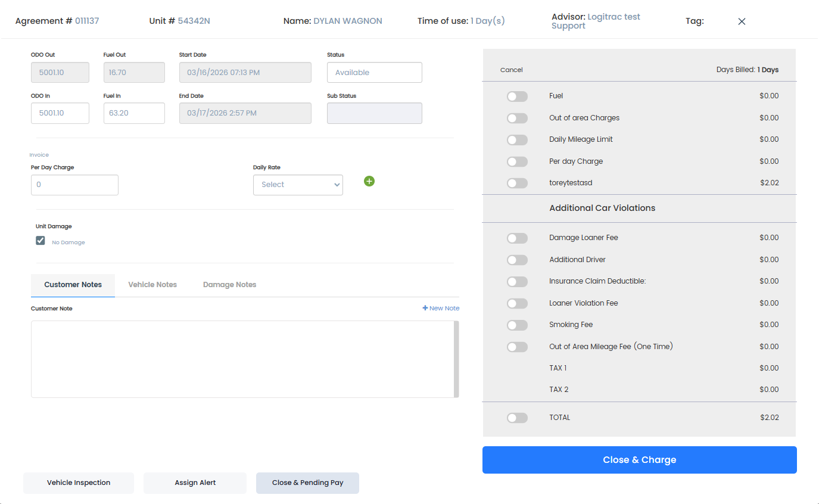Click the Time of use 1 Day(s) value
The height and width of the screenshot is (504, 819).
click(488, 21)
